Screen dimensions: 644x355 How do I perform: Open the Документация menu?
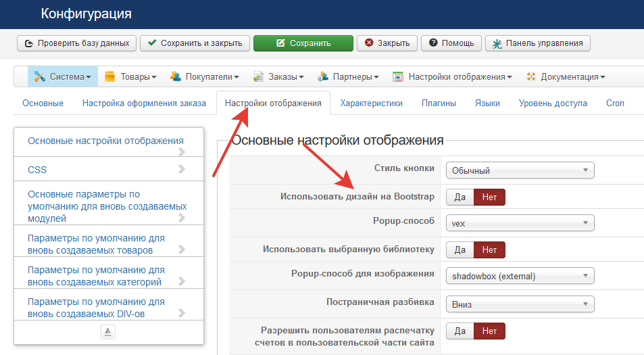tap(566, 76)
